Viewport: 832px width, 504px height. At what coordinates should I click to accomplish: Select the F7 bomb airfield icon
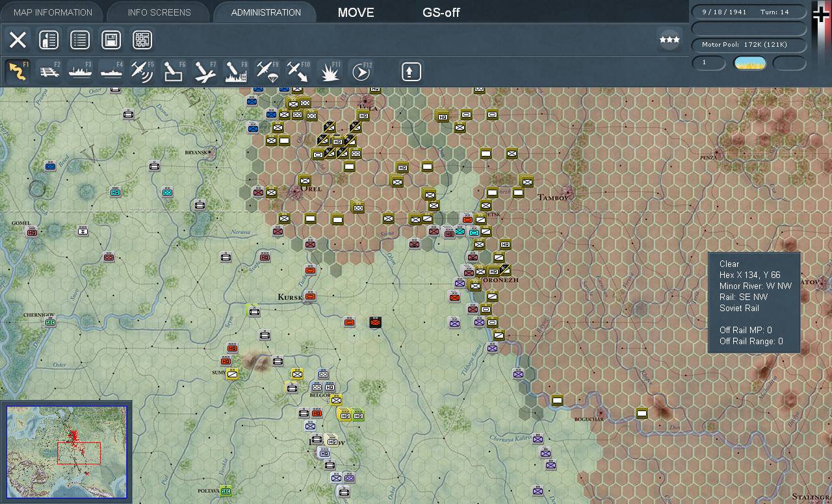(x=205, y=71)
